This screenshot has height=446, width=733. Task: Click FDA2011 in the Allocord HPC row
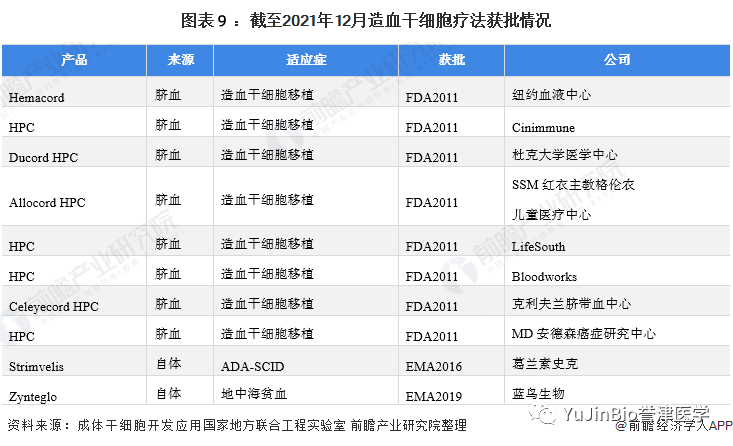(431, 202)
